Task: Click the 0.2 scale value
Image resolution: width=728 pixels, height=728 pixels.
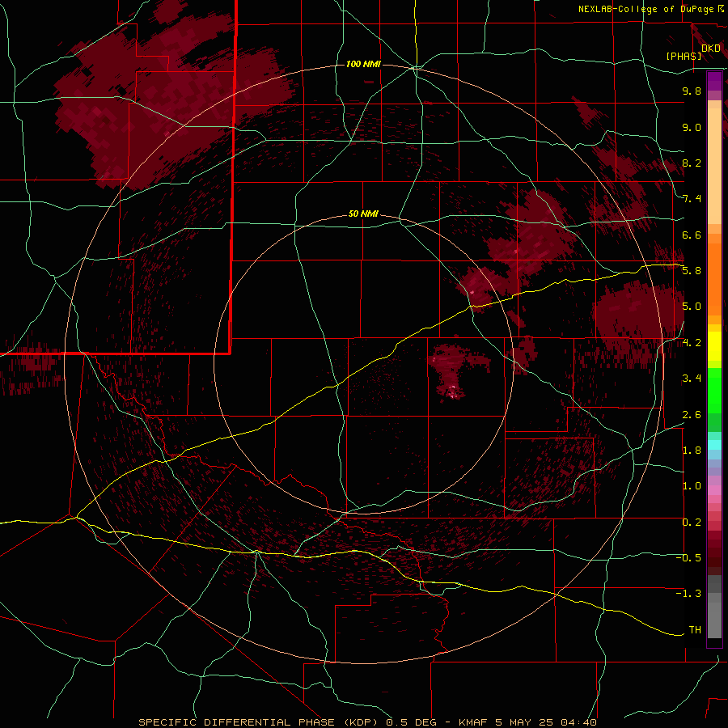Action: click(692, 523)
